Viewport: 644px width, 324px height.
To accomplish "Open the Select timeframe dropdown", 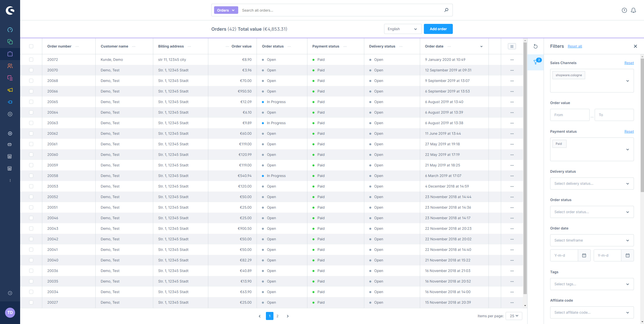I will click(x=592, y=240).
